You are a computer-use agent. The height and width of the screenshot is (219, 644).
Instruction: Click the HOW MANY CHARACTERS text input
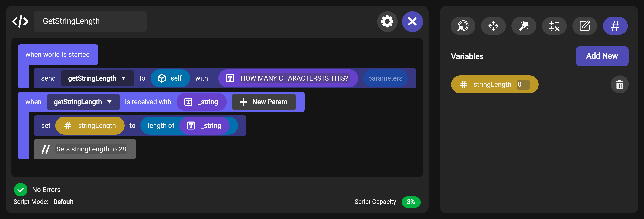[294, 78]
